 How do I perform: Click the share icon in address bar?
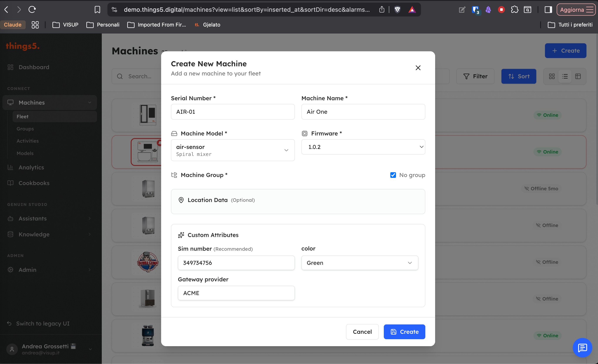click(x=381, y=10)
